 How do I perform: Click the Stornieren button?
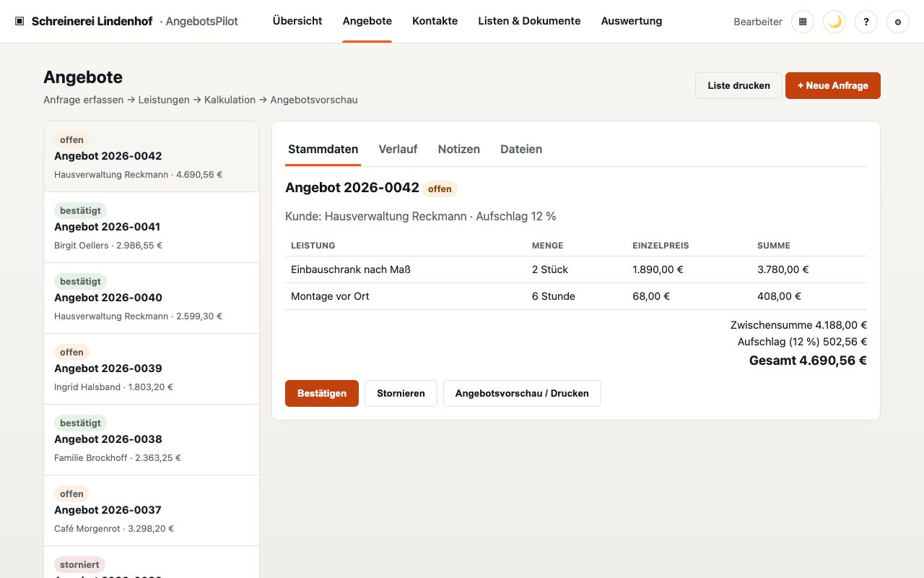pyautogui.click(x=401, y=394)
